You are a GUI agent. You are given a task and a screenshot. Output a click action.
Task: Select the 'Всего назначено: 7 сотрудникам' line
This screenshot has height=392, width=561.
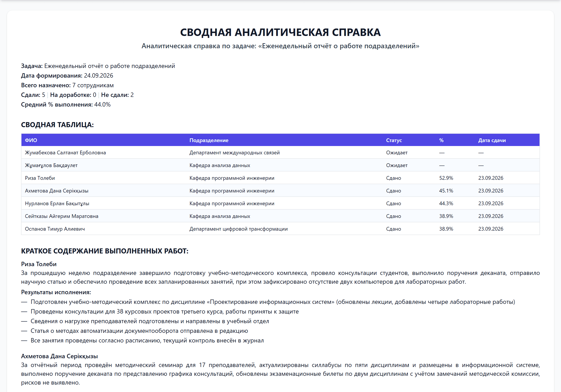pyautogui.click(x=67, y=85)
